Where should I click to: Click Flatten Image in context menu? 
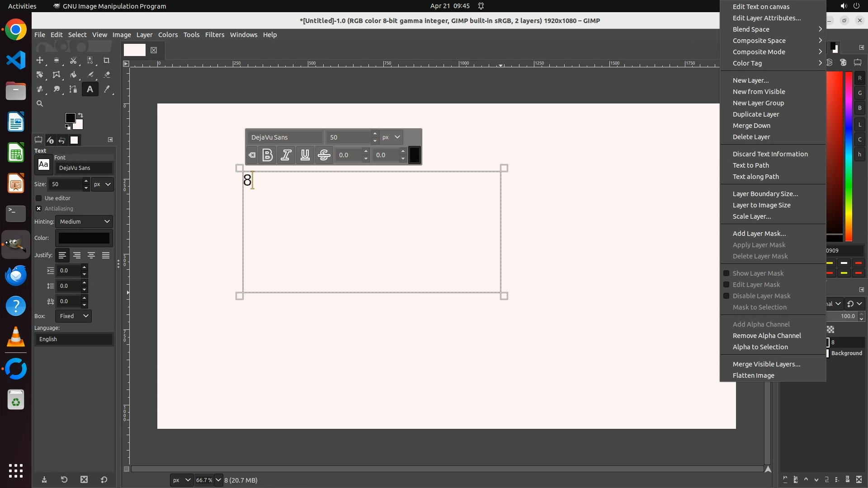pyautogui.click(x=753, y=375)
